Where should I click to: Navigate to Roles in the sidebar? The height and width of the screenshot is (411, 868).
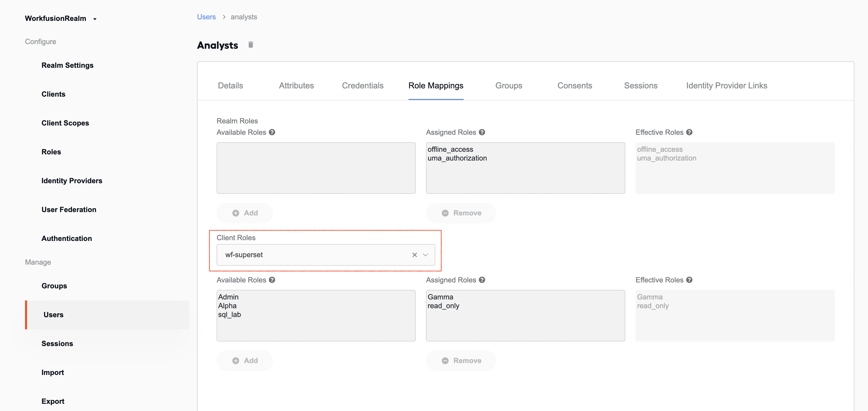pos(51,152)
